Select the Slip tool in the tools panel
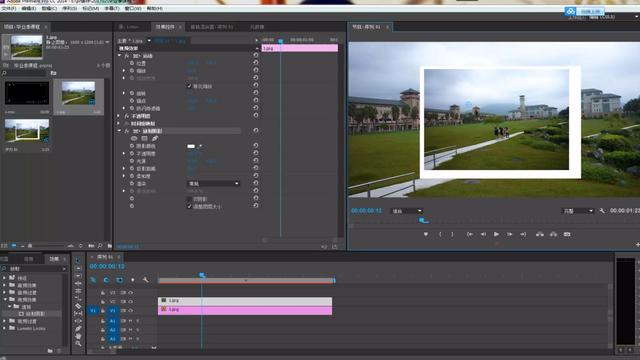The width and height of the screenshot is (640, 360). pos(78,313)
